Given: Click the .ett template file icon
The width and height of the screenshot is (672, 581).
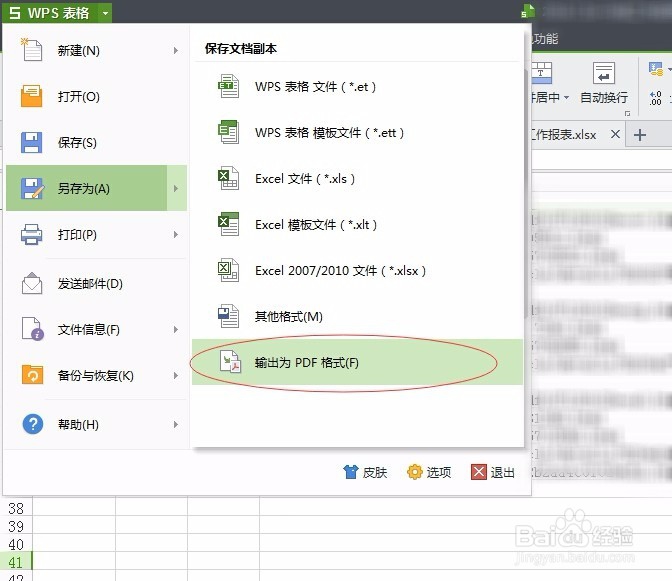Looking at the screenshot, I should coord(228,132).
